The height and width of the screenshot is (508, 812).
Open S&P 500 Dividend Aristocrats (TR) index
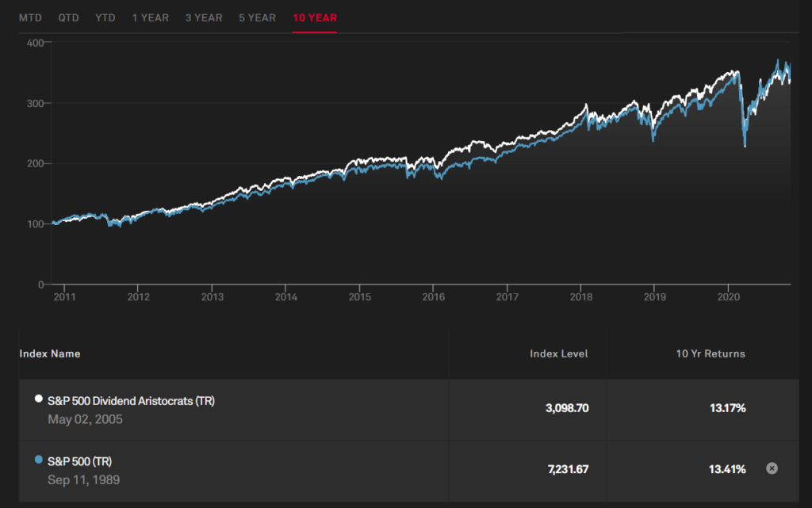131,401
